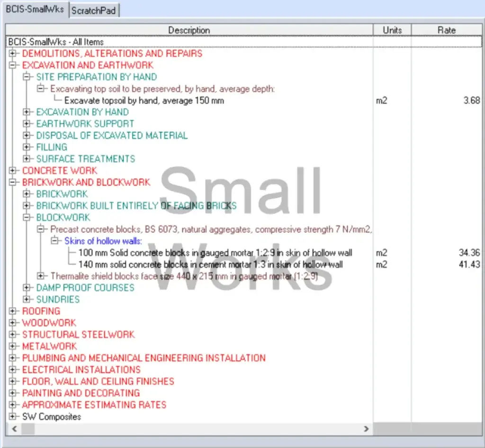Expand ROOFING node
The height and width of the screenshot is (448, 485).
click(x=12, y=311)
